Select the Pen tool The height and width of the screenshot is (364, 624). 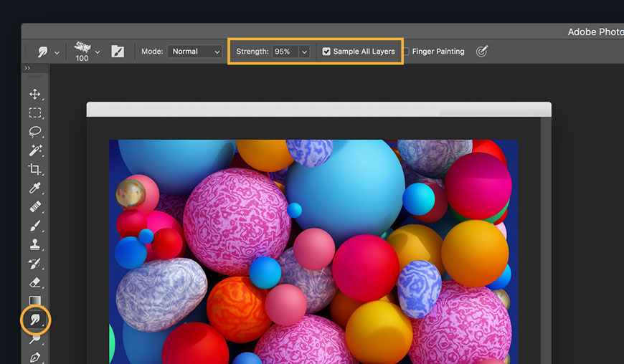(35, 357)
